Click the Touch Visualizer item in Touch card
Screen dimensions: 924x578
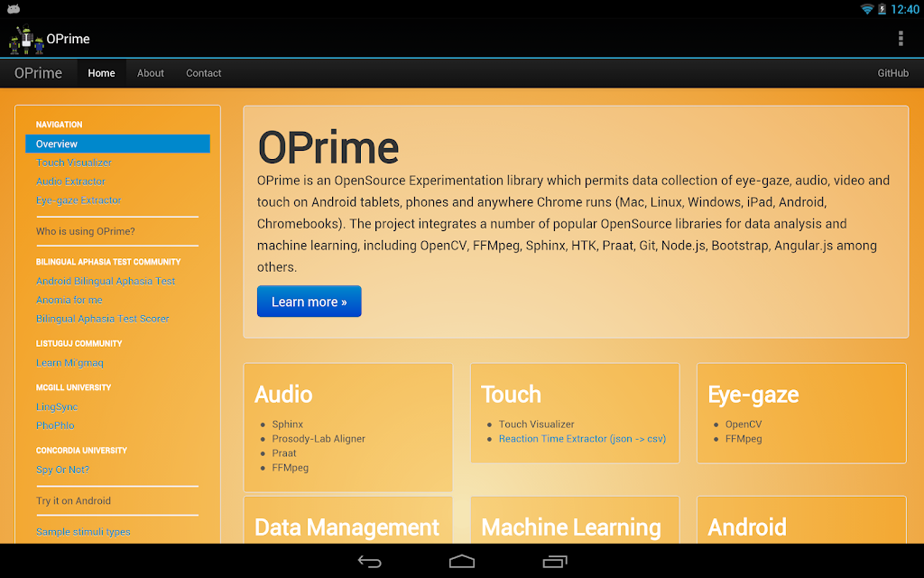pos(536,424)
